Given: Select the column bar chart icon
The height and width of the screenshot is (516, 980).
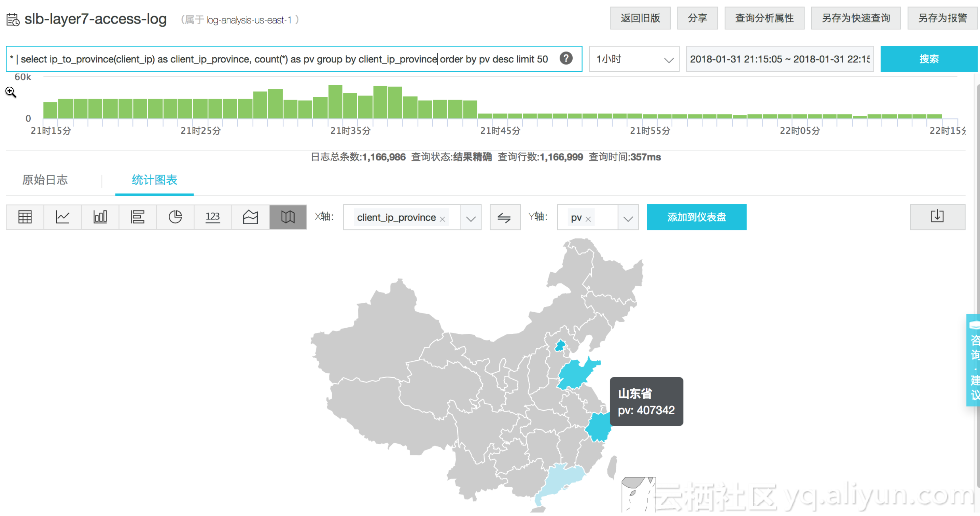Looking at the screenshot, I should click(x=100, y=217).
